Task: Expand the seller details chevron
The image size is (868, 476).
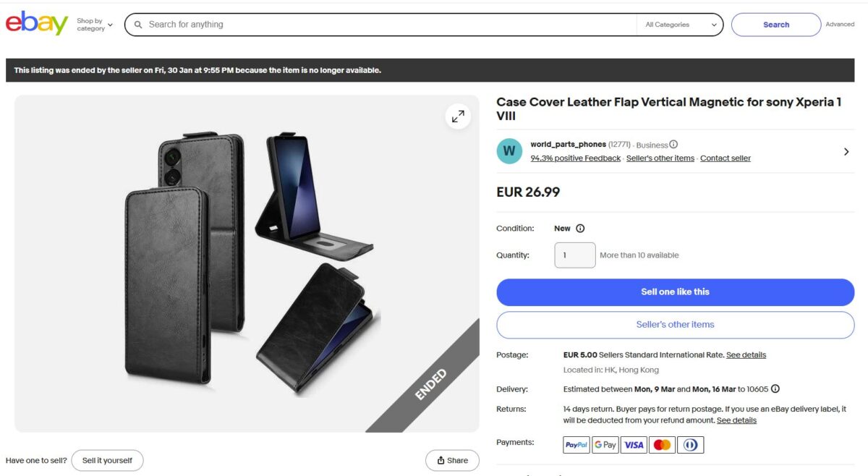Action: [x=846, y=152]
